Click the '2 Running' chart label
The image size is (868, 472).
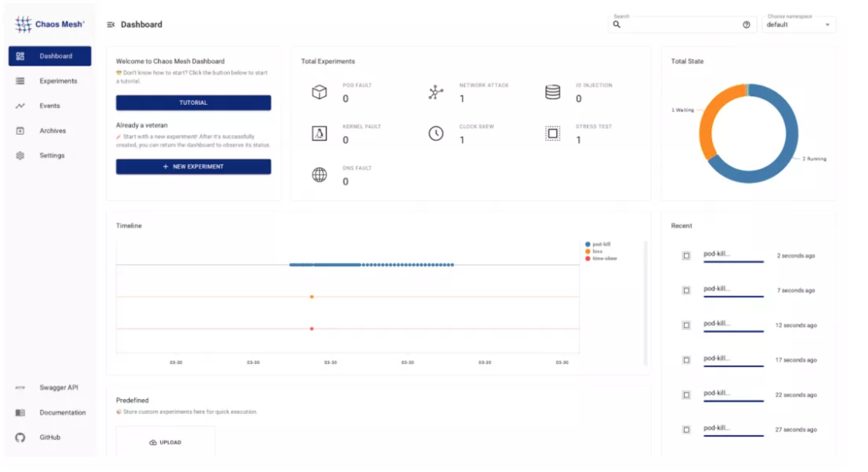(x=814, y=159)
